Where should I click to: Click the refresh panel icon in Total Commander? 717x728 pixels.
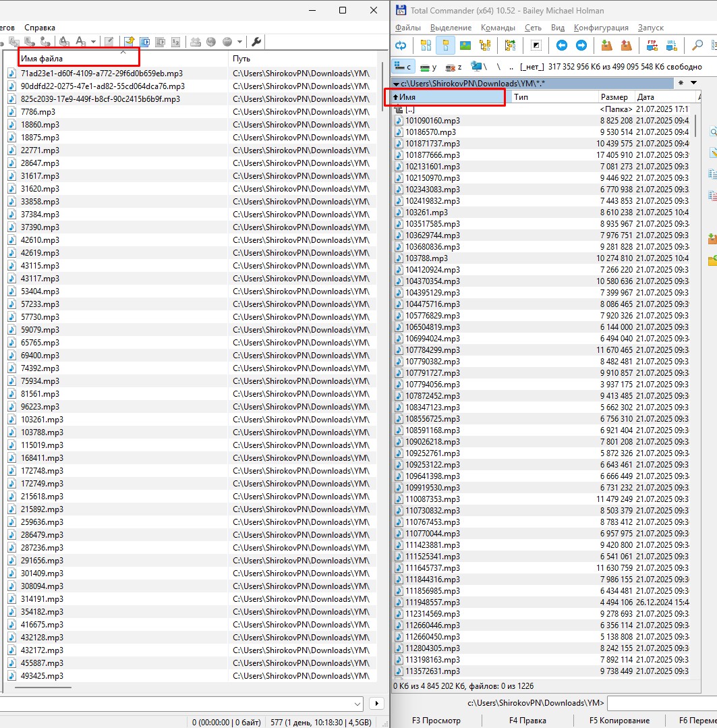click(x=401, y=46)
